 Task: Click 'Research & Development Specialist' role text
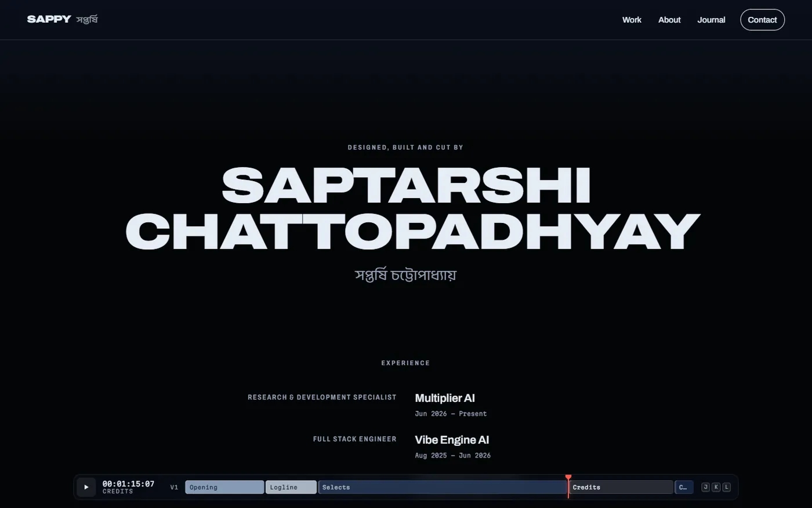(x=322, y=397)
